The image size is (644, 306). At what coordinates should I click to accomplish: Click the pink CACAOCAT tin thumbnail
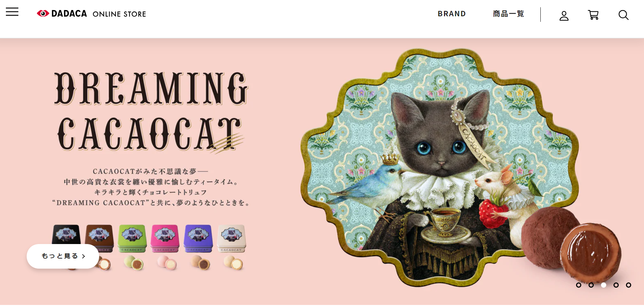click(x=165, y=238)
